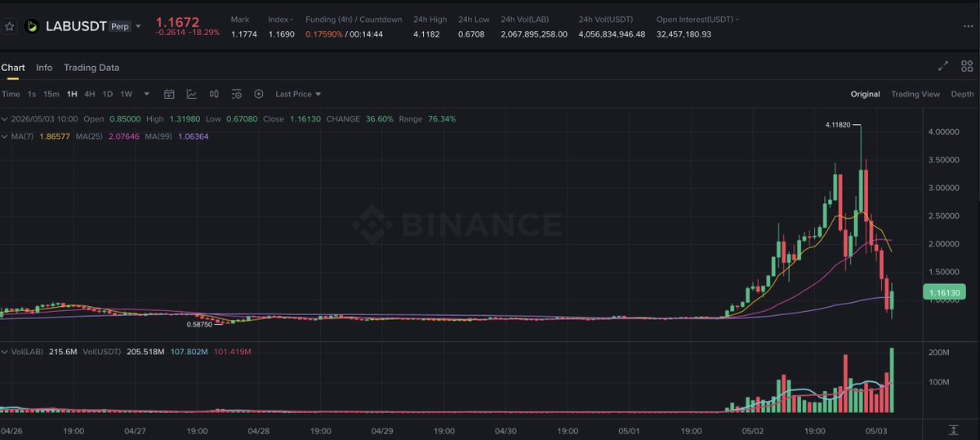Select the 1H interval
980x440 pixels.
(x=73, y=94)
